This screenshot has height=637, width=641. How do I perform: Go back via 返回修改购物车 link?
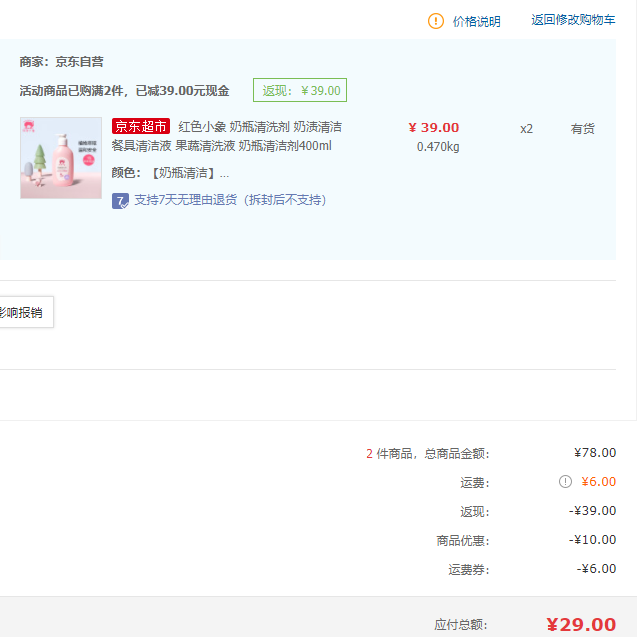click(x=573, y=20)
